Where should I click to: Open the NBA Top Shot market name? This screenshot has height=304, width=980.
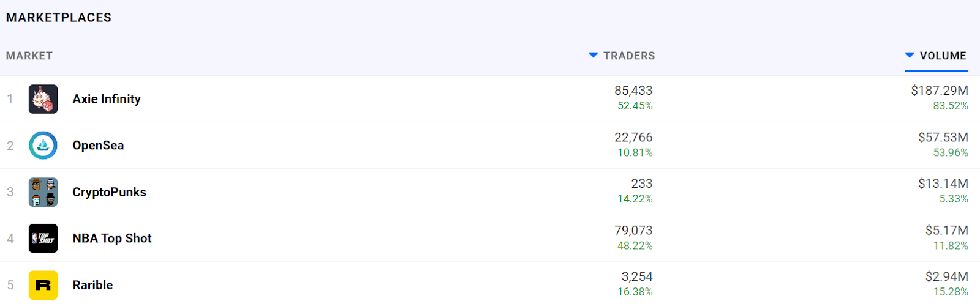112,239
